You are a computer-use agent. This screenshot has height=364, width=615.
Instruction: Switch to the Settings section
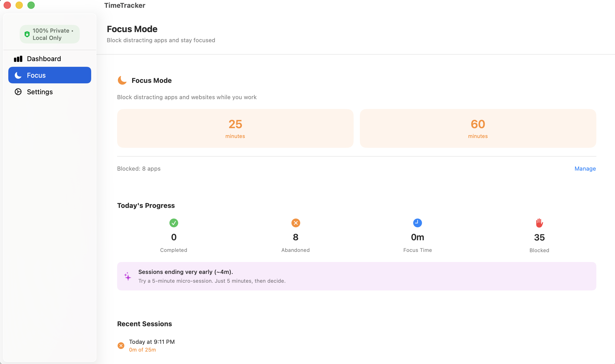[x=39, y=92]
